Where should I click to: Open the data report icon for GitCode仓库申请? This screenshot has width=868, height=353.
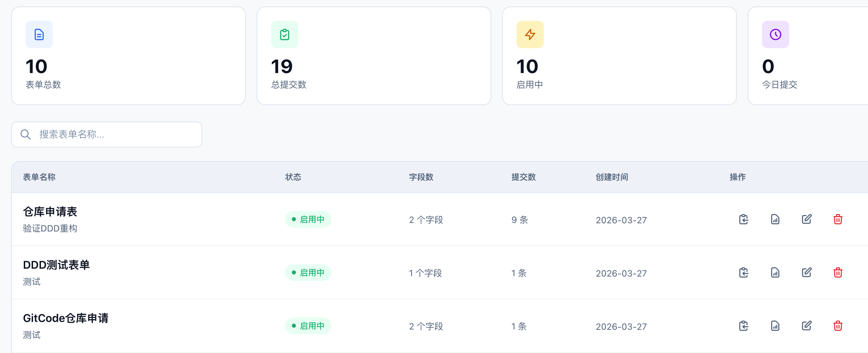(x=775, y=326)
